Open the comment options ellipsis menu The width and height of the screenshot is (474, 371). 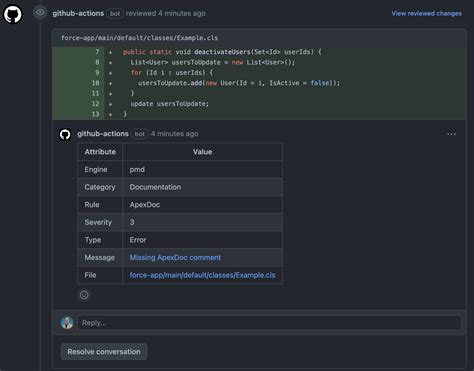(451, 134)
